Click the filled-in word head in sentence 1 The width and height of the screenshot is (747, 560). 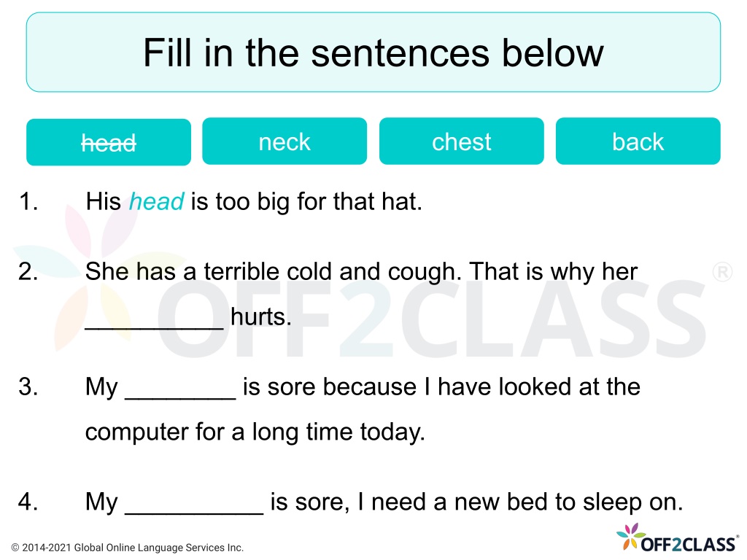coord(156,201)
